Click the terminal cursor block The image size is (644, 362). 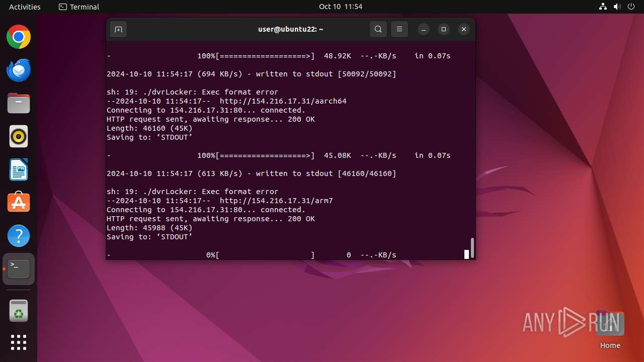(466, 255)
